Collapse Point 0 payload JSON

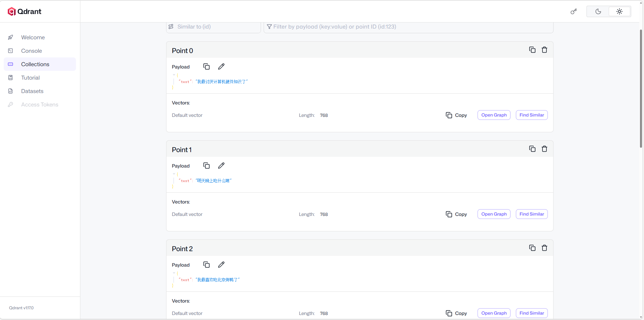[x=174, y=75]
